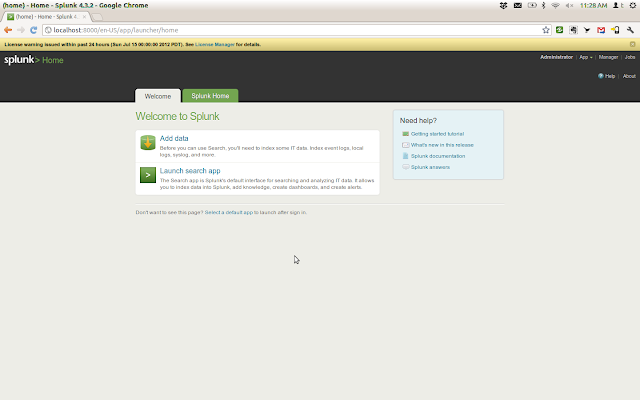Open Splunk documentation link

pyautogui.click(x=438, y=156)
